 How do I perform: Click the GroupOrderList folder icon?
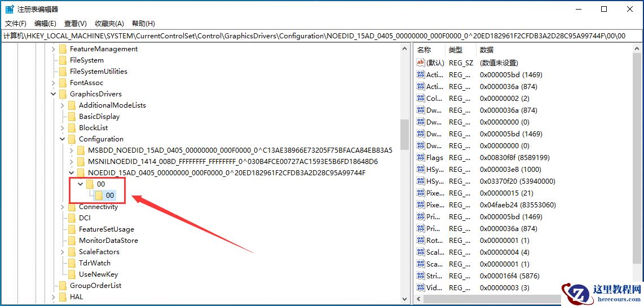click(63, 286)
